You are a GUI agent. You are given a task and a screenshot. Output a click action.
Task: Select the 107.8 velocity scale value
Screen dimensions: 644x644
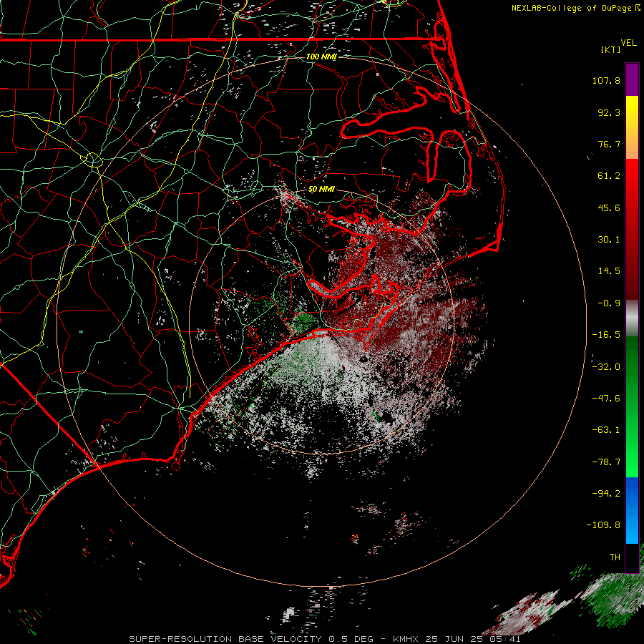[x=606, y=80]
